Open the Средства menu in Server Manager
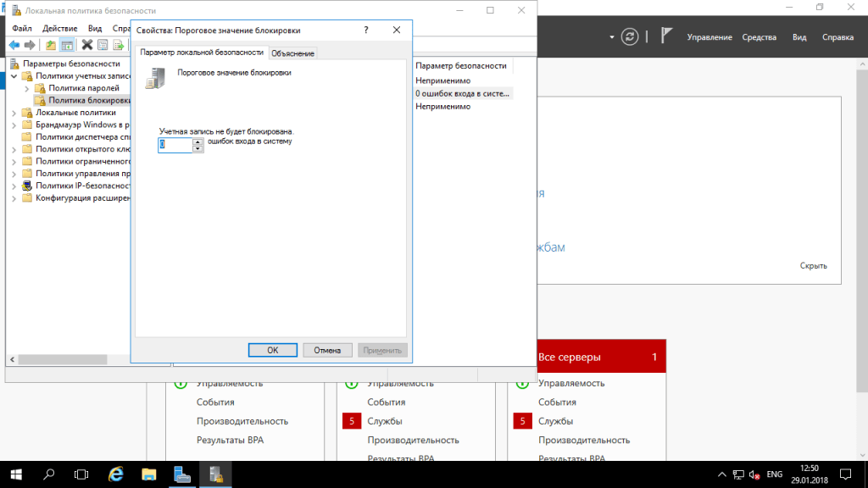868x488 pixels. pos(759,37)
